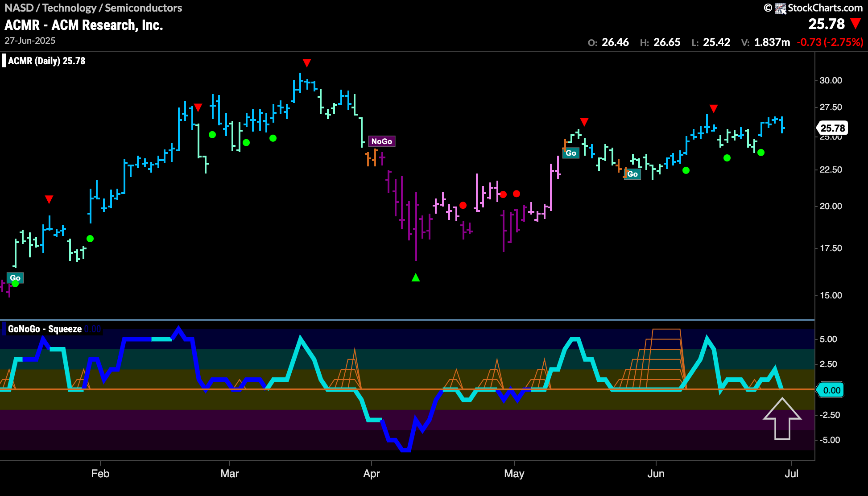Image resolution: width=868 pixels, height=496 pixels.
Task: Click the 2.50 squeeze axis label
Action: coord(828,364)
